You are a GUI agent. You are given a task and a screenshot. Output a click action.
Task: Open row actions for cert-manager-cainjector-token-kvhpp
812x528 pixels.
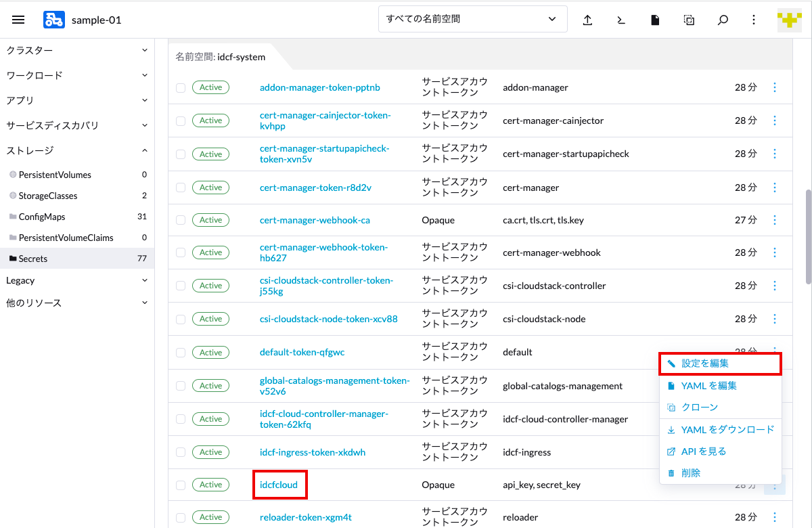tap(775, 120)
